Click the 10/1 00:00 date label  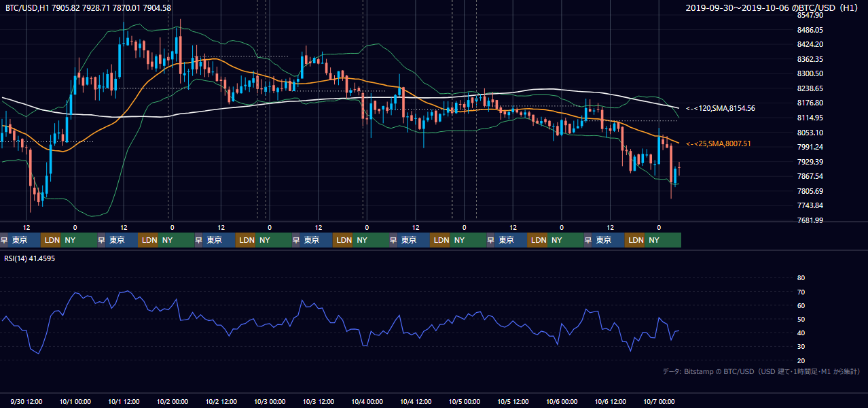(x=75, y=401)
